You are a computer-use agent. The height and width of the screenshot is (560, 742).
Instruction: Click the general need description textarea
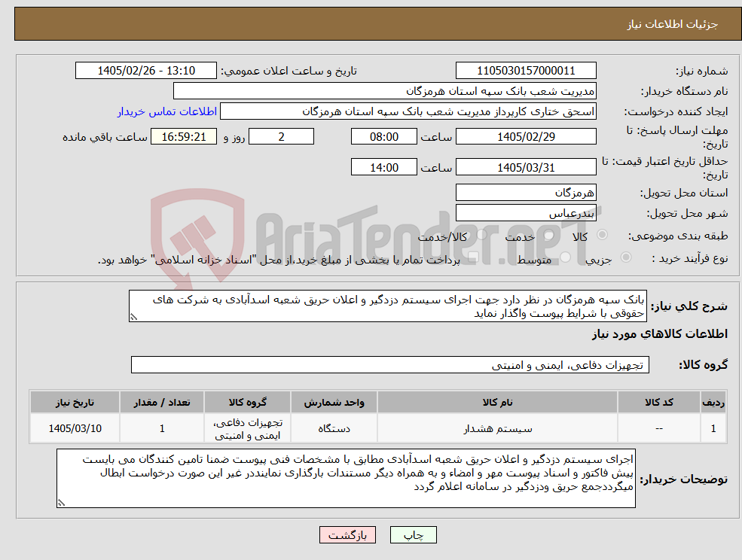coord(387,306)
